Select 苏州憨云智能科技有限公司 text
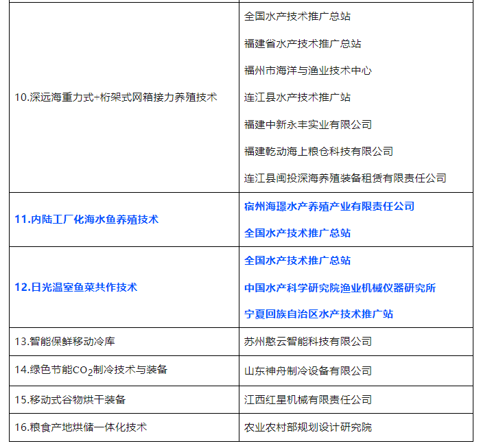The height and width of the screenshot is (448, 481). click(x=307, y=342)
